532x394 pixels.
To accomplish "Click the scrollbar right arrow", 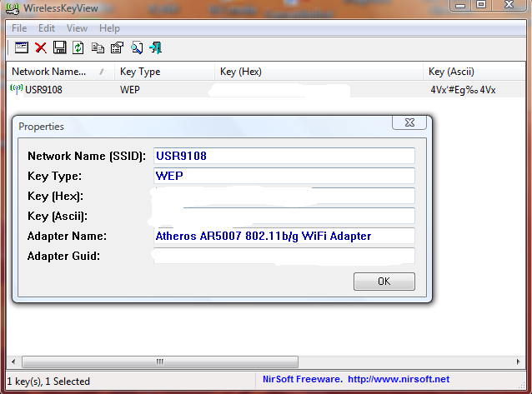I will [518, 362].
